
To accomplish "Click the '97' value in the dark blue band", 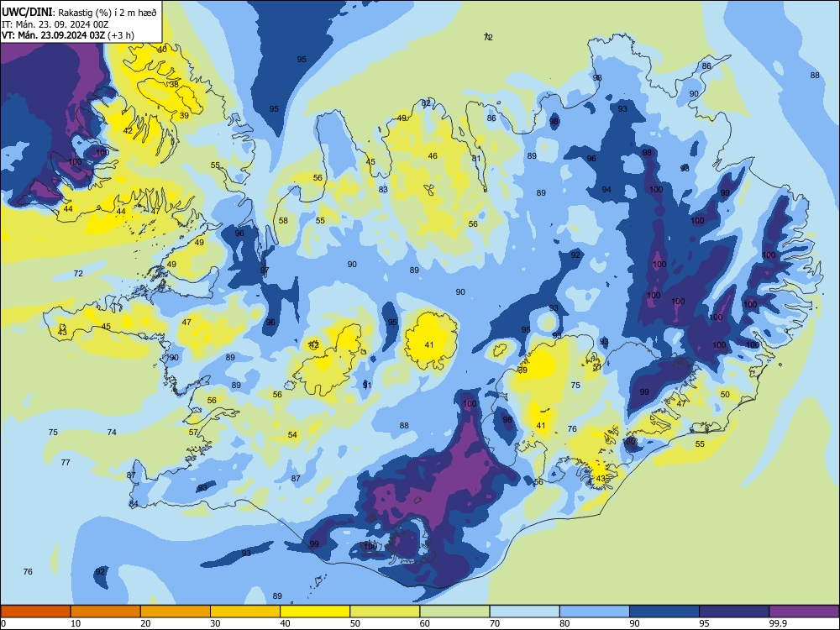I will pos(265,270).
